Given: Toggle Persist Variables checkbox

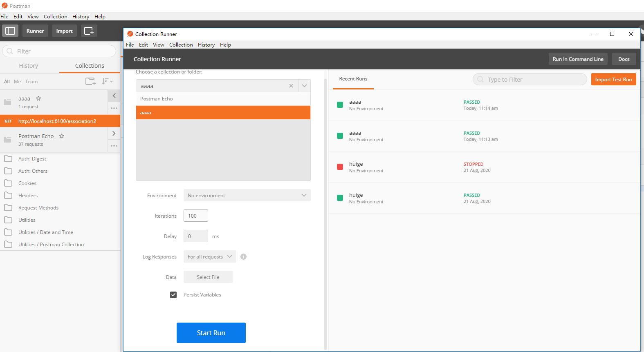Looking at the screenshot, I should coord(173,295).
